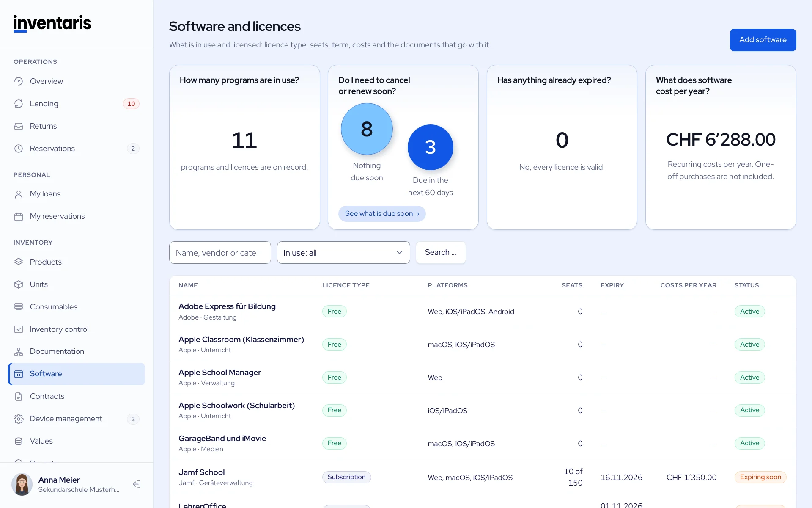
Task: Click the dark blue circle showing 3
Action: click(x=430, y=147)
